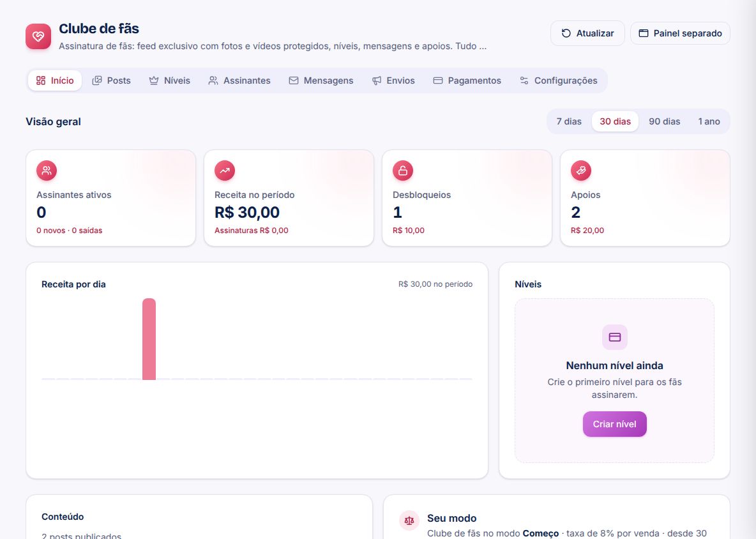The width and height of the screenshot is (756, 539).
Task: Open the Níveis tab
Action: tap(170, 80)
